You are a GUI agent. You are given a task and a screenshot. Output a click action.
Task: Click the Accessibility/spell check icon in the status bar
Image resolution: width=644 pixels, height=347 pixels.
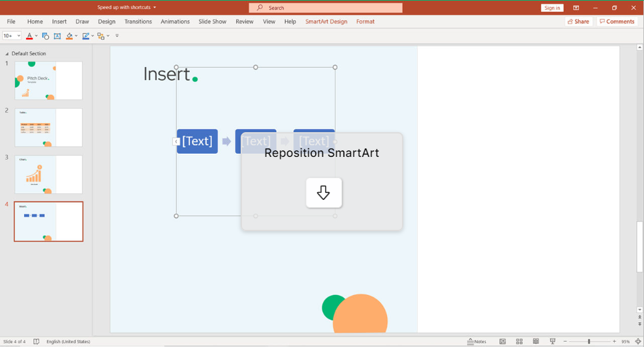point(36,342)
